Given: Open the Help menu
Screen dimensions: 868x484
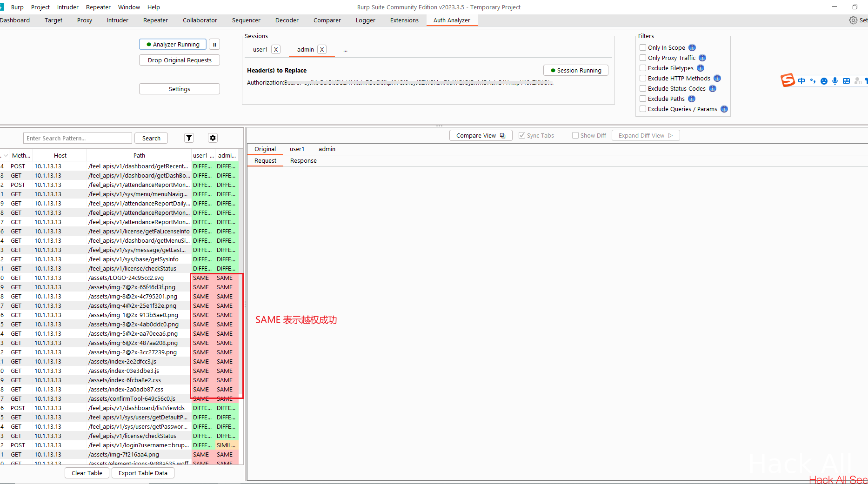Looking at the screenshot, I should [x=154, y=7].
